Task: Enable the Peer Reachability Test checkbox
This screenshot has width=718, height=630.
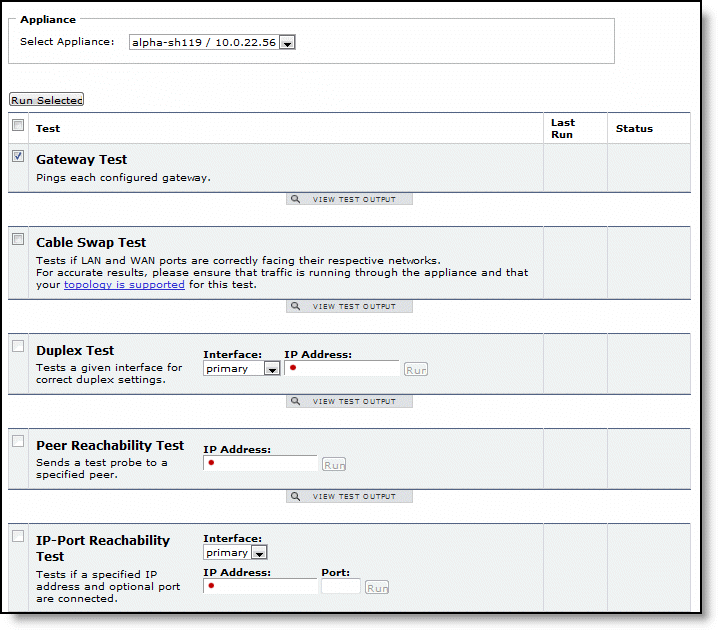Action: coord(18,441)
